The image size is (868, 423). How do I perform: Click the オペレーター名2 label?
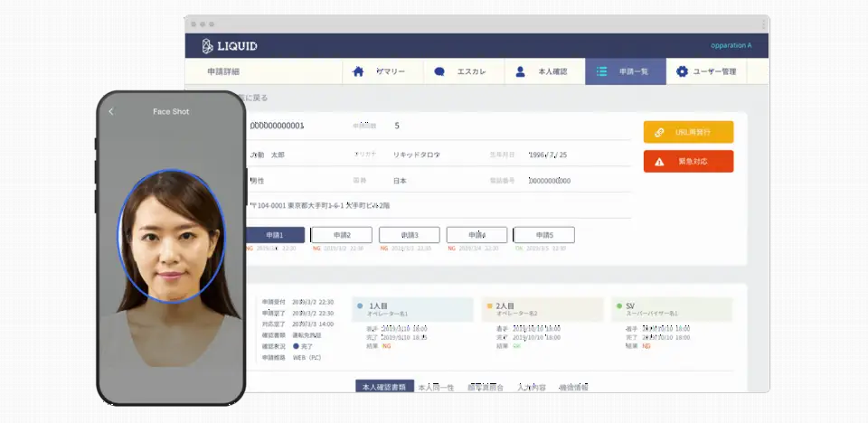pyautogui.click(x=516, y=314)
